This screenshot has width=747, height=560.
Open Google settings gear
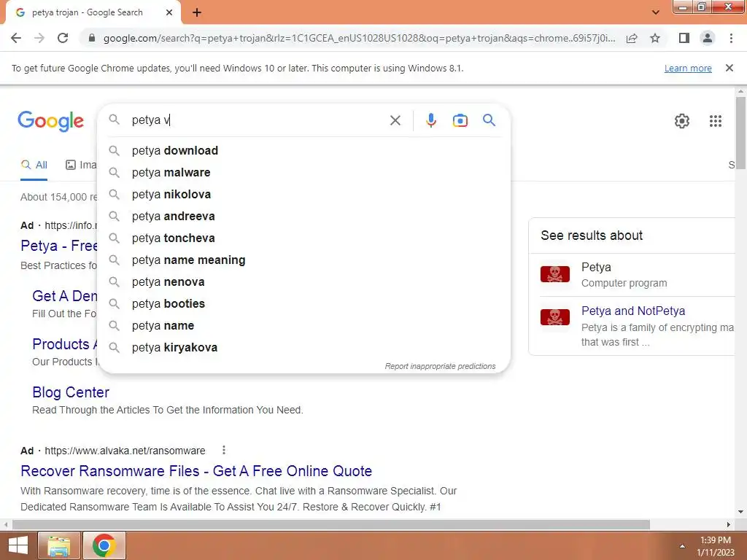pyautogui.click(x=682, y=121)
